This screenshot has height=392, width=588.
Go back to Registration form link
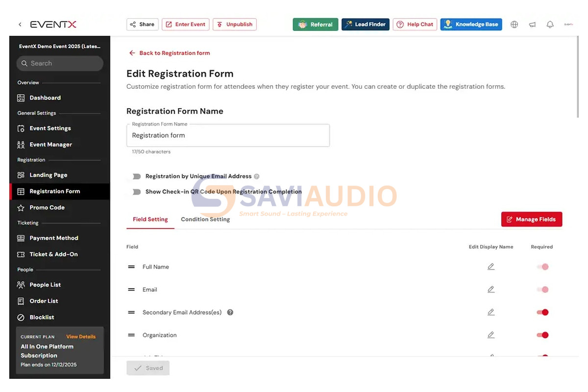pos(170,53)
